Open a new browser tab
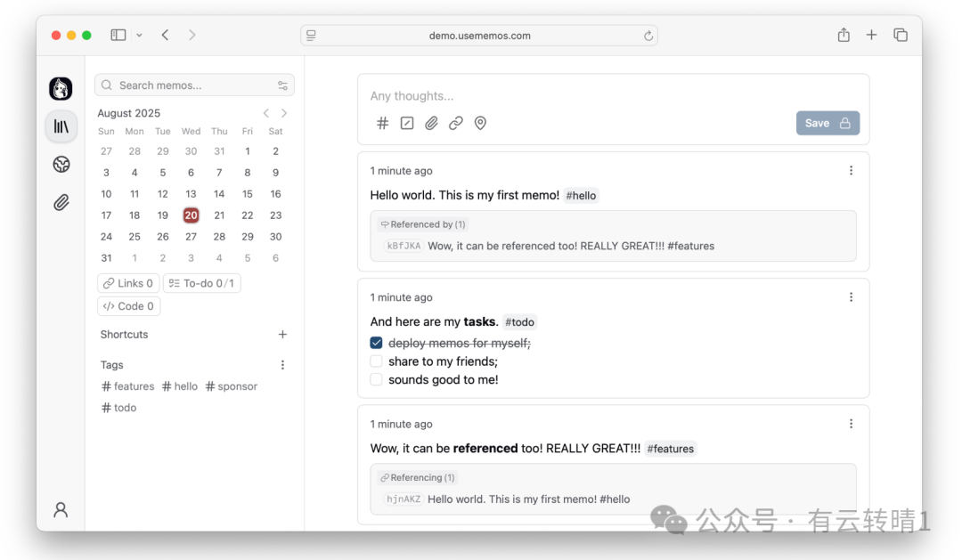This screenshot has width=962, height=560. [871, 35]
